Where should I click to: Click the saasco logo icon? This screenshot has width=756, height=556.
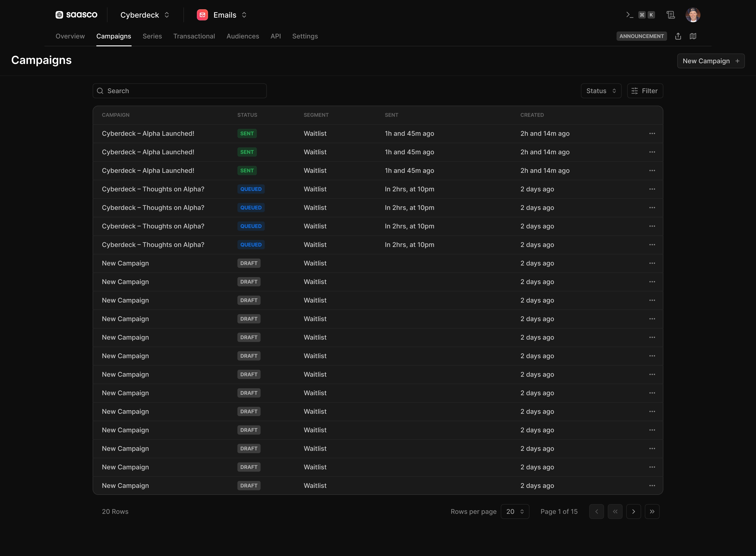click(x=59, y=15)
